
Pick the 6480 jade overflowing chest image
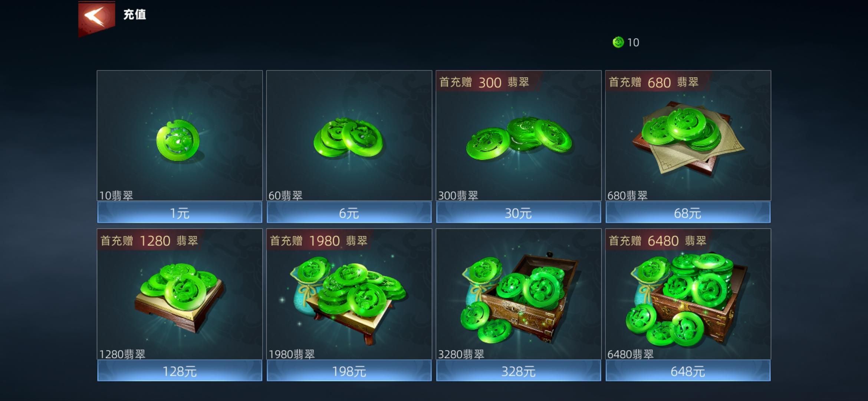point(687,299)
